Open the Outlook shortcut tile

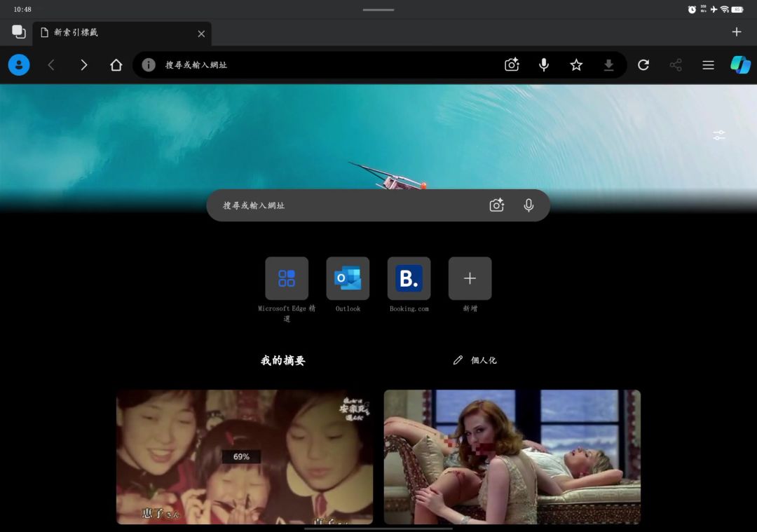point(348,278)
